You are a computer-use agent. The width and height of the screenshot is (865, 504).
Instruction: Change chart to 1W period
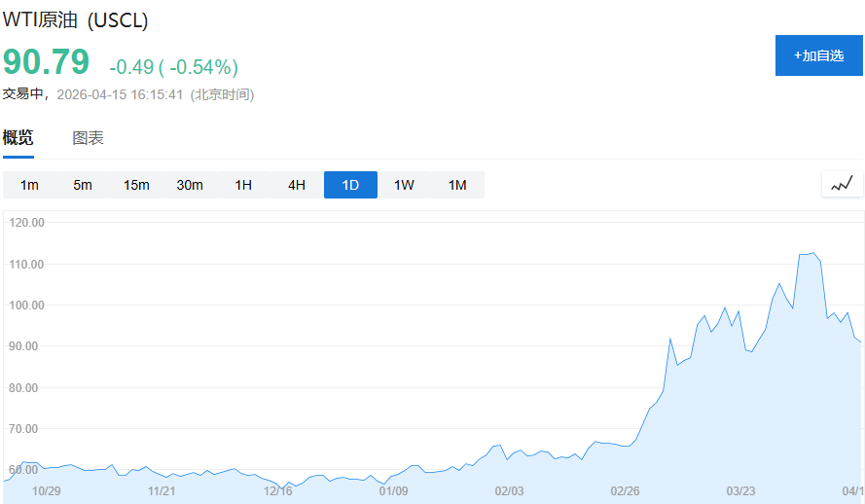(x=404, y=185)
